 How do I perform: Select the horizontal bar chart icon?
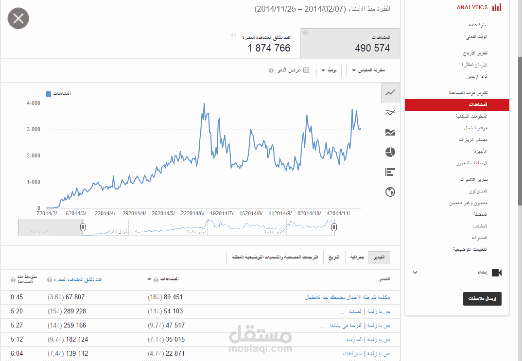click(x=390, y=172)
